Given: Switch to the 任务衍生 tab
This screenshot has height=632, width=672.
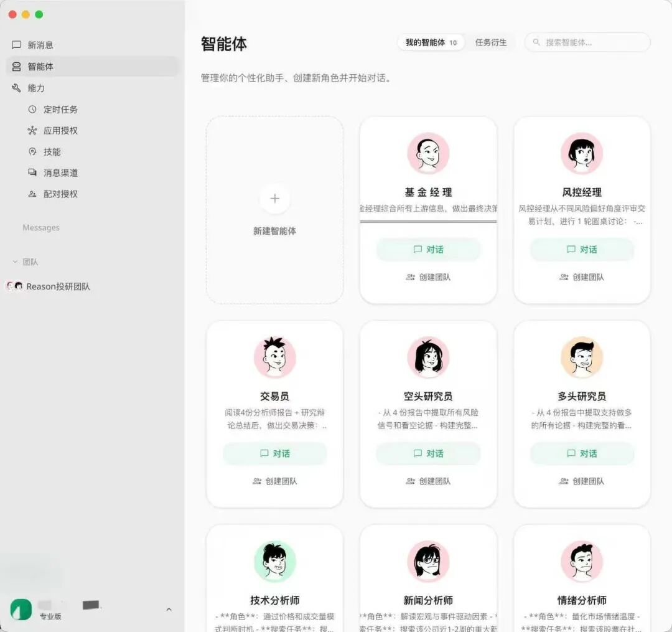Looking at the screenshot, I should pyautogui.click(x=492, y=42).
